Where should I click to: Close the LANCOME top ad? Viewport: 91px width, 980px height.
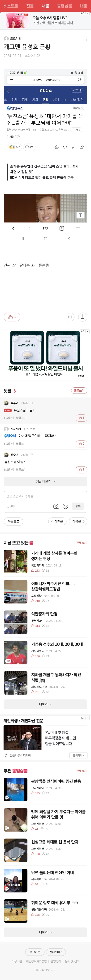[87, 13]
